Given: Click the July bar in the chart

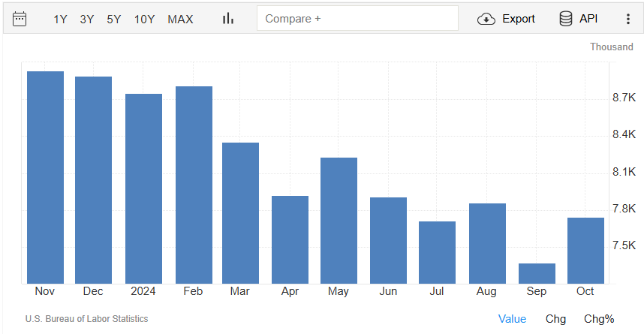Looking at the screenshot, I should pyautogui.click(x=437, y=253).
